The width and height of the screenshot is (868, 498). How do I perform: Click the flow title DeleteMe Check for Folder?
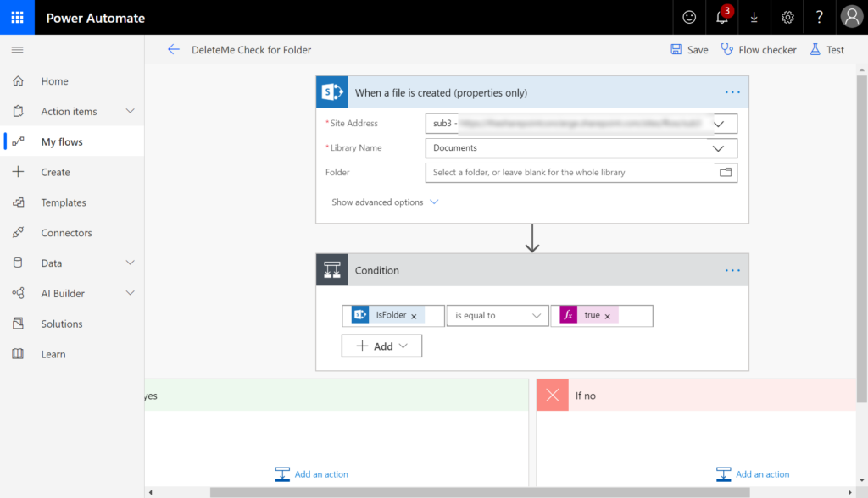251,50
